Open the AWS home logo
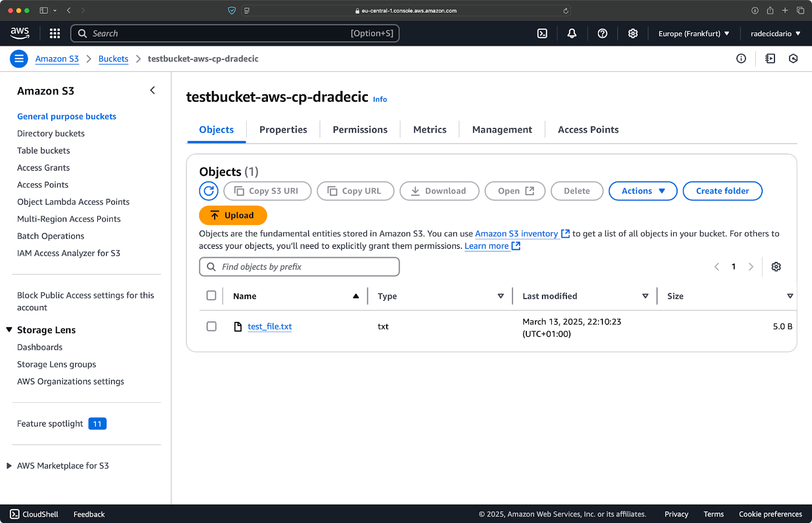812x523 pixels. [x=20, y=33]
